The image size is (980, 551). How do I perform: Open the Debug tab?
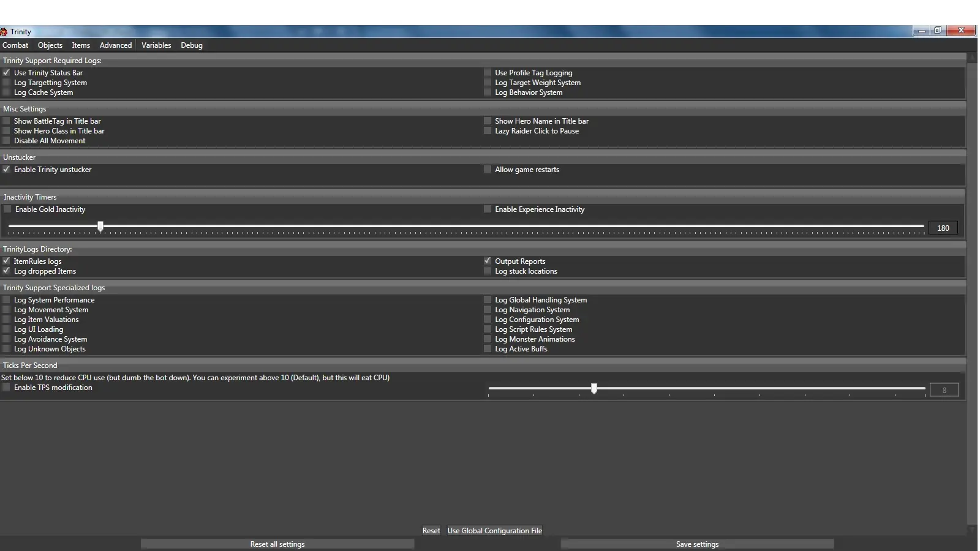192,45
